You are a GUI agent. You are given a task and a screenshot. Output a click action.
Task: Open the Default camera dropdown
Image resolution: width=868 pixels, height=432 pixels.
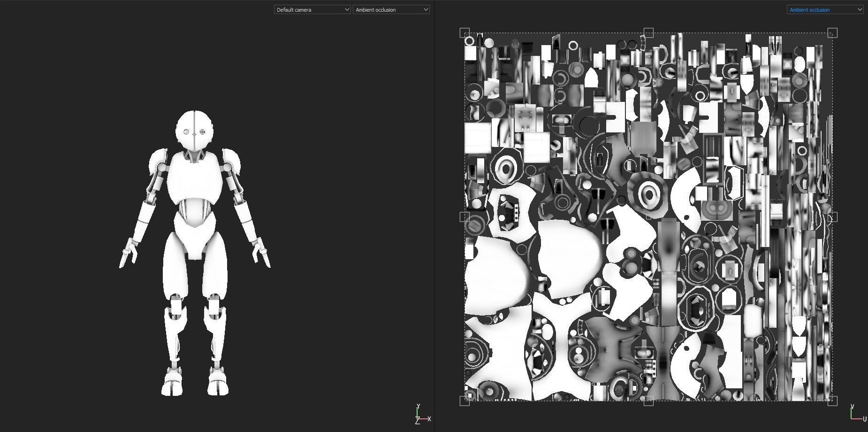(312, 9)
